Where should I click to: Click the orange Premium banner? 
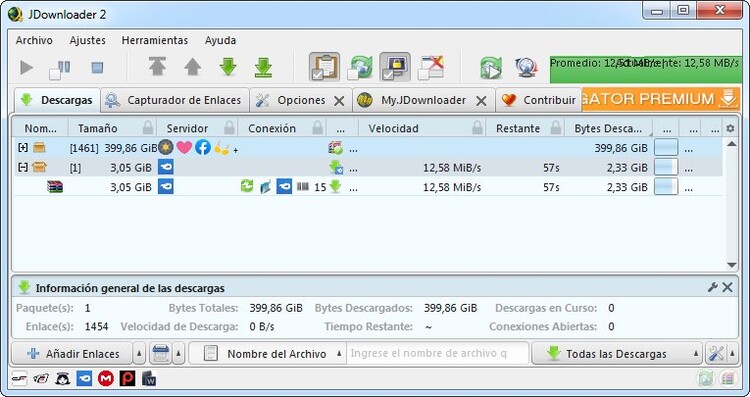(661, 99)
